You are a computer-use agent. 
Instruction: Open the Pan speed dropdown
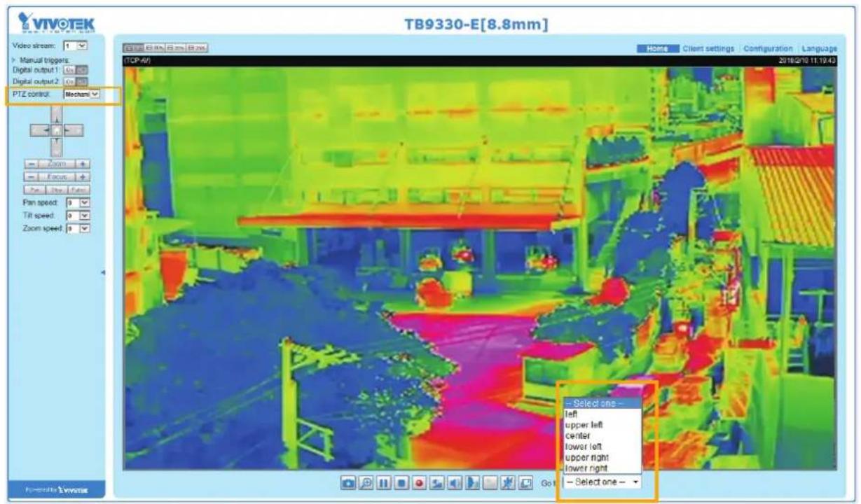[x=78, y=203]
